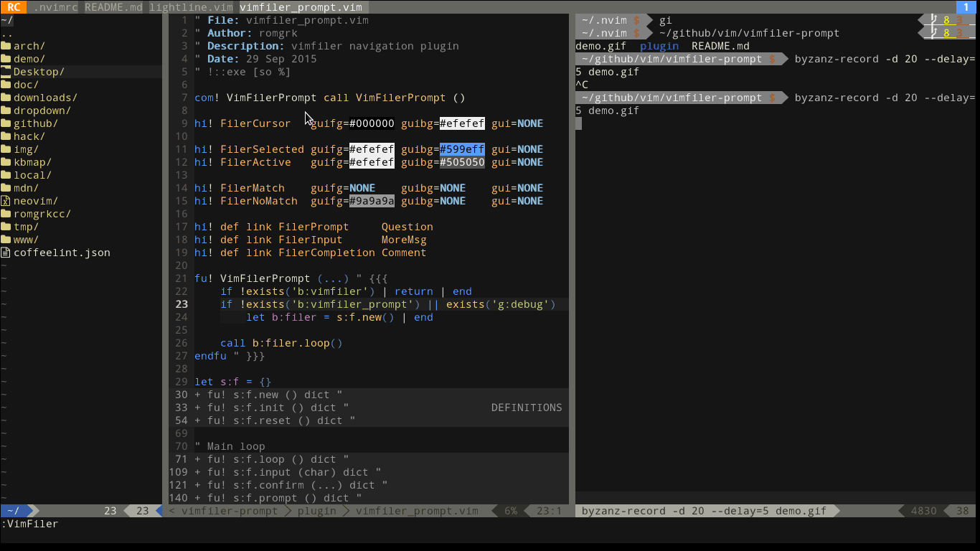Screen dimensions: 980x551
Task: Click the neovim/ special icon
Action: tap(6, 201)
